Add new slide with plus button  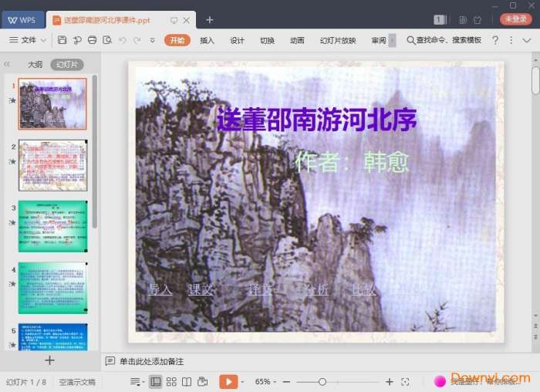[49, 360]
